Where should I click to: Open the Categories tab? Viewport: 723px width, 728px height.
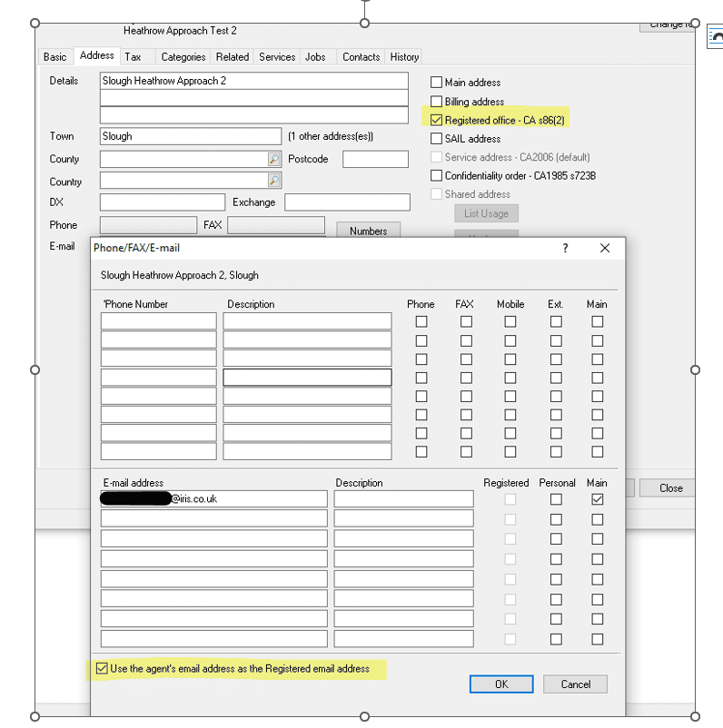(183, 56)
